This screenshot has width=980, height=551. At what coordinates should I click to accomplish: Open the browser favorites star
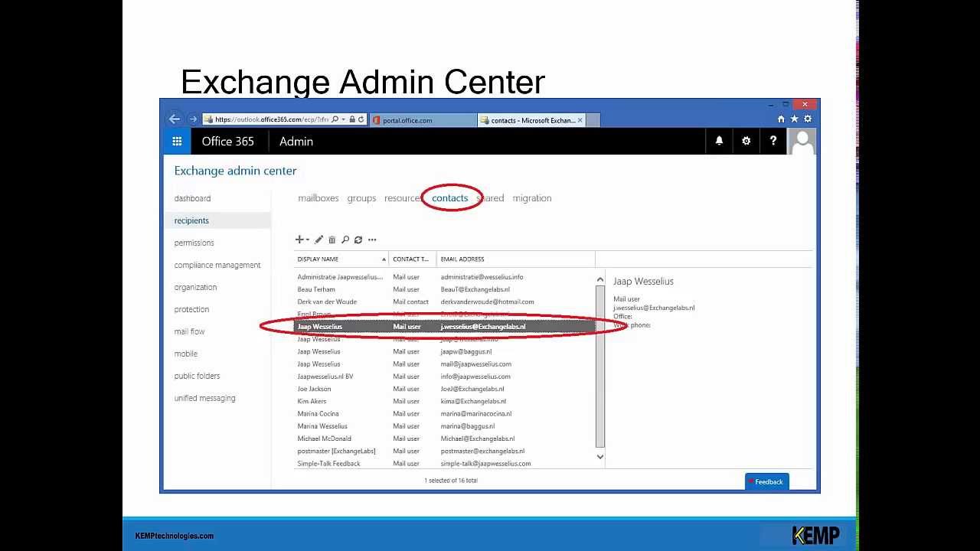point(794,119)
